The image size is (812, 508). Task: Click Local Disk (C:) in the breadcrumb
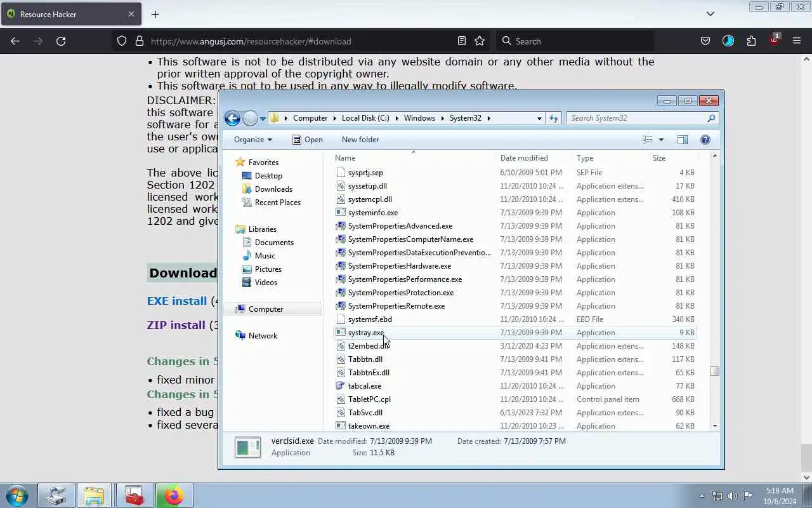click(365, 118)
